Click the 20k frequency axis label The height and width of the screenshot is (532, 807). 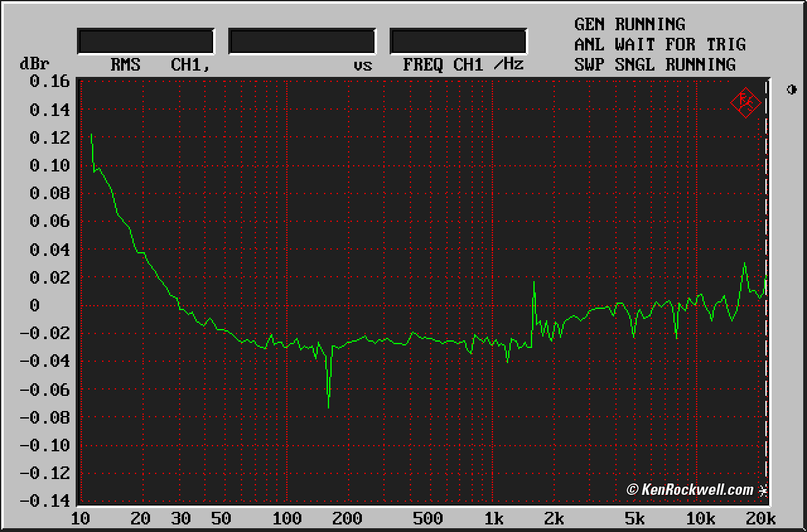coord(760,519)
